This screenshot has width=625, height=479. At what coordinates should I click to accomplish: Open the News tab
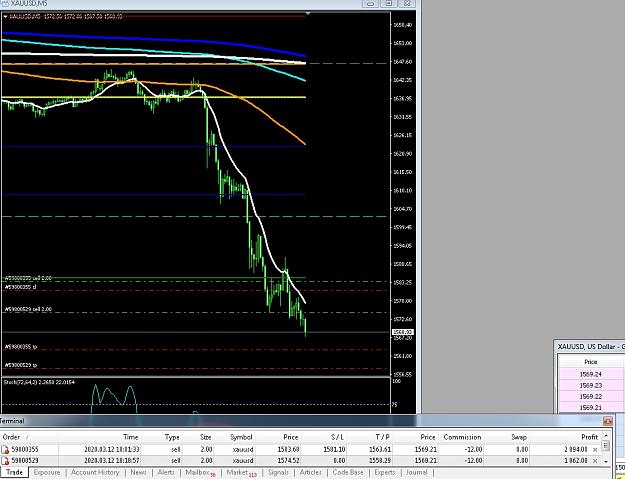pos(138,472)
